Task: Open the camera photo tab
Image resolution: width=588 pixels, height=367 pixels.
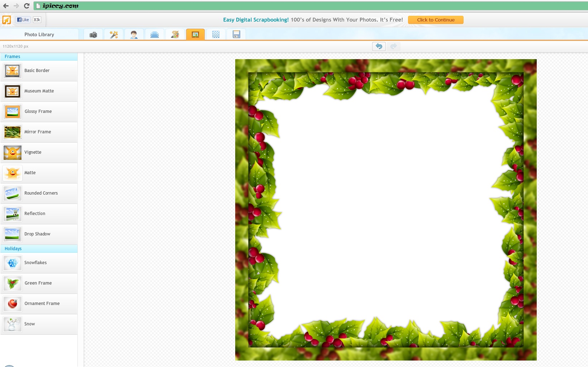Action: [x=93, y=35]
